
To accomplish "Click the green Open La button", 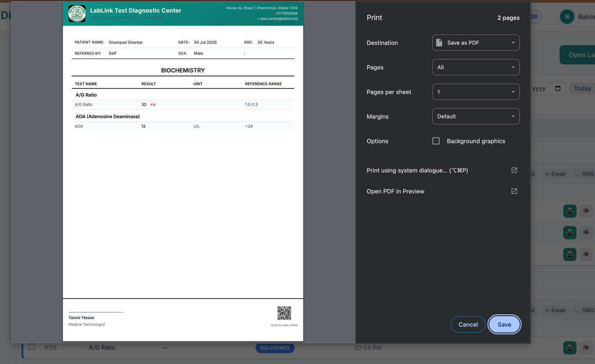I will tap(578, 55).
